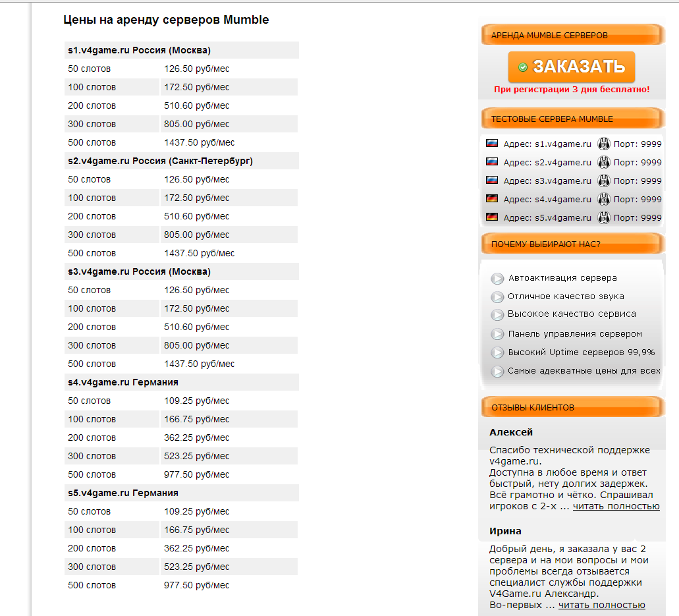This screenshot has width=679, height=616.
Task: Click the 510.60 руб/мес price under s2.v4game.ru
Action: (197, 216)
